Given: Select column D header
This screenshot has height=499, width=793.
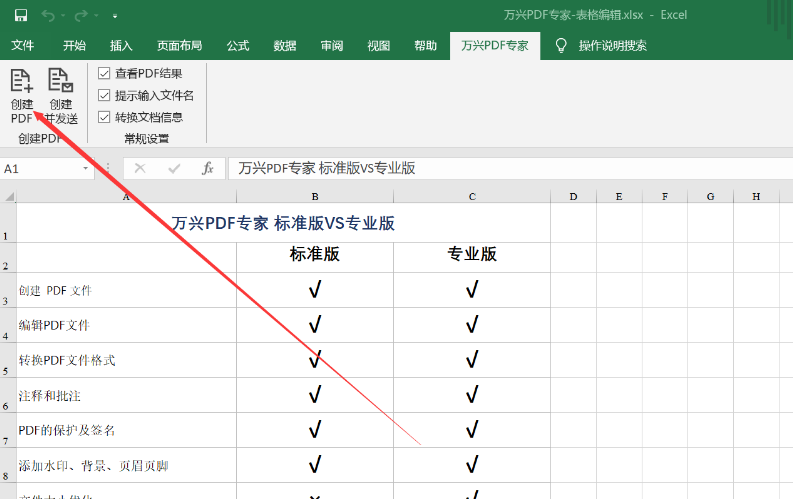Looking at the screenshot, I should (x=574, y=196).
